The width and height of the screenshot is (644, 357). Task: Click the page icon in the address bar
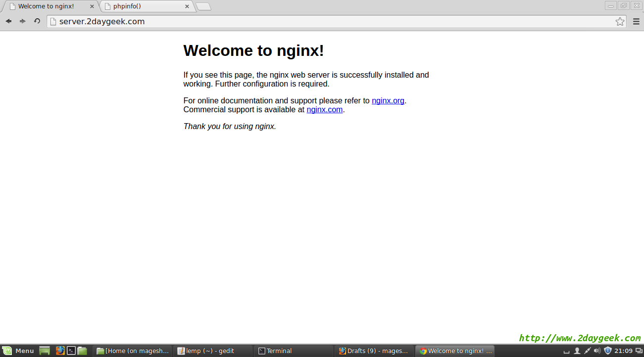tap(53, 21)
